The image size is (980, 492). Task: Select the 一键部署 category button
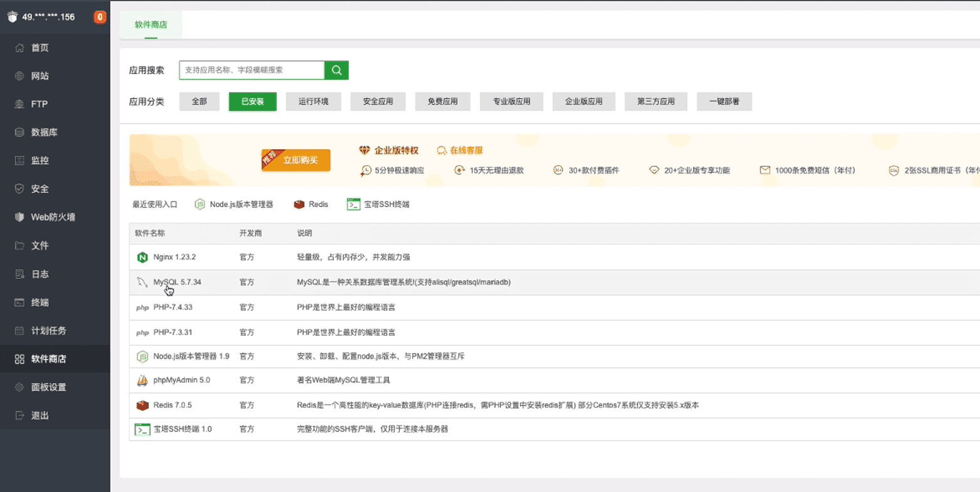coord(724,102)
